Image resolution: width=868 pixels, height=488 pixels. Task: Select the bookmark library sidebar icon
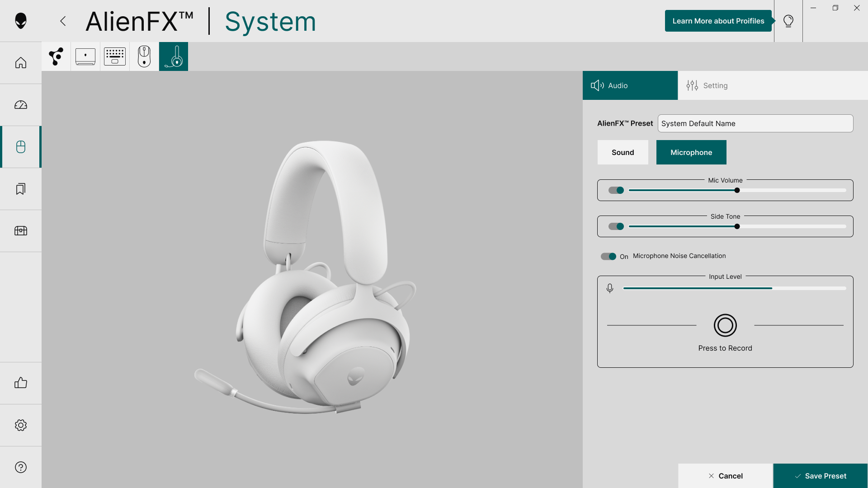(x=21, y=189)
